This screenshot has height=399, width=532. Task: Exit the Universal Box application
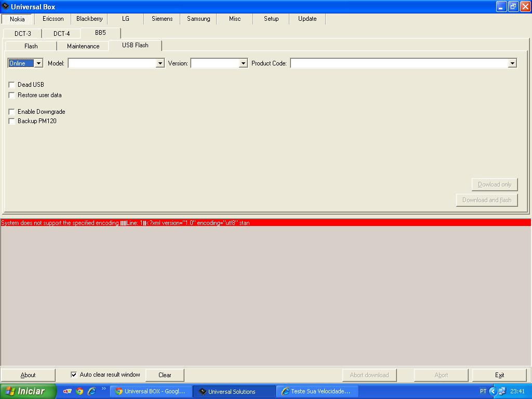pyautogui.click(x=499, y=375)
